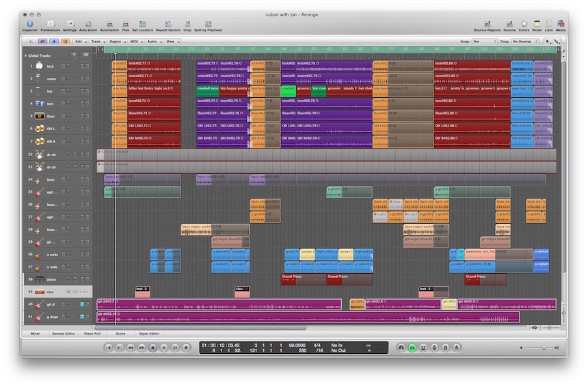
Task: Open the Region local menu
Action: 116,42
